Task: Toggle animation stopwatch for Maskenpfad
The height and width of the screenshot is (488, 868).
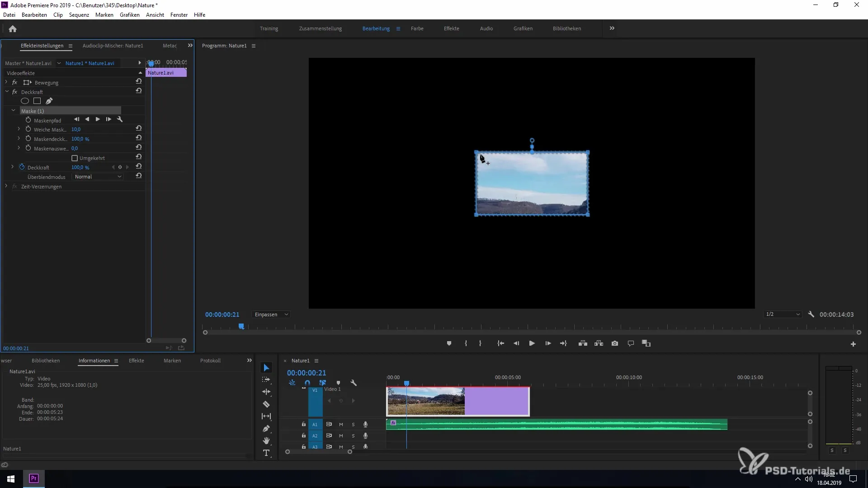Action: pyautogui.click(x=28, y=120)
